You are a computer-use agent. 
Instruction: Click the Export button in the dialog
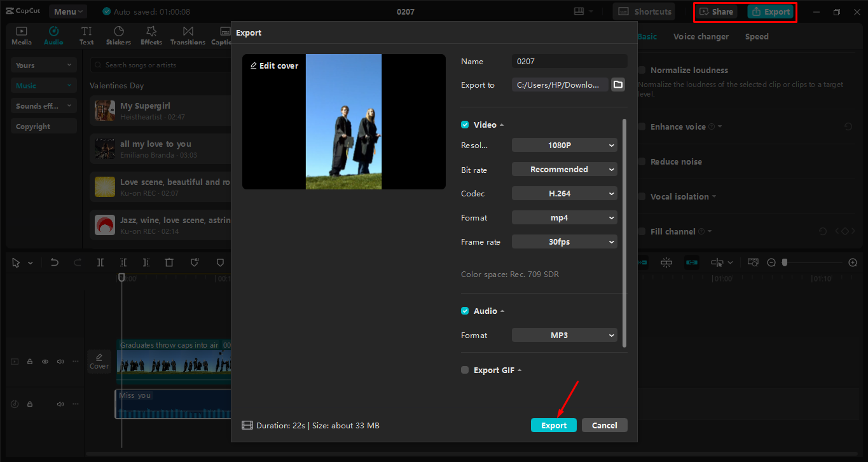point(553,425)
